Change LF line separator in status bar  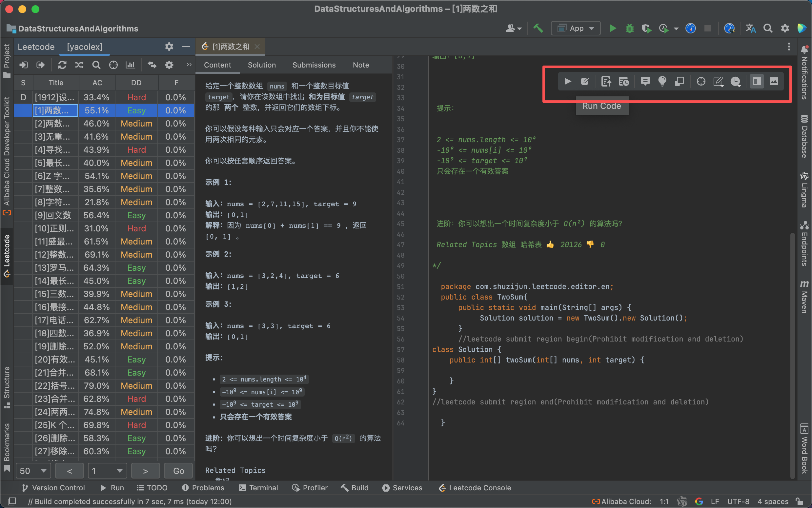tap(715, 501)
